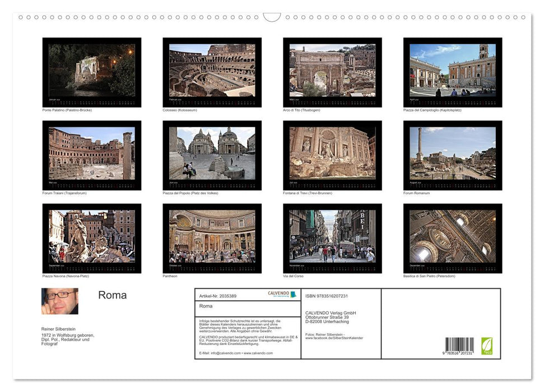Viewport: 544px width, 392px height.
Task: Click the Forum Romanum August image
Action: pos(452,155)
